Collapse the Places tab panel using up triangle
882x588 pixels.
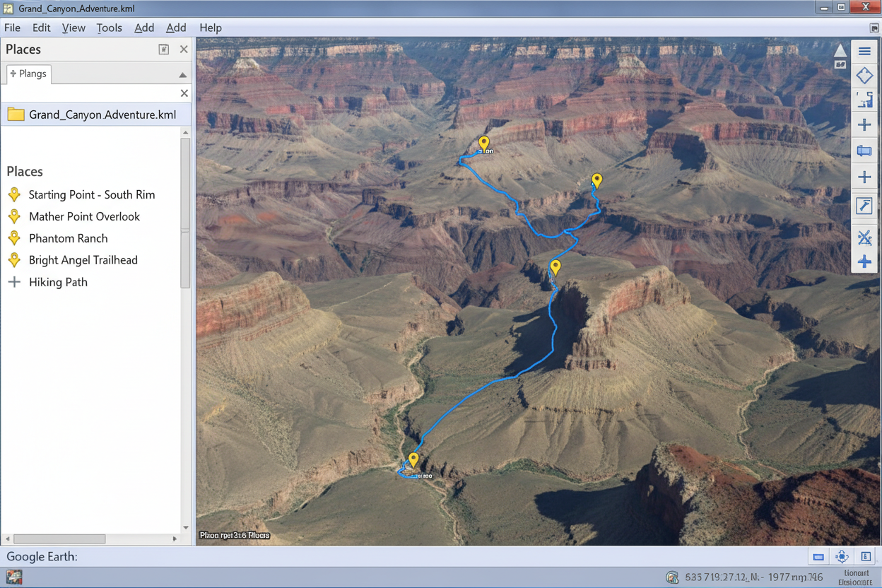point(183,75)
